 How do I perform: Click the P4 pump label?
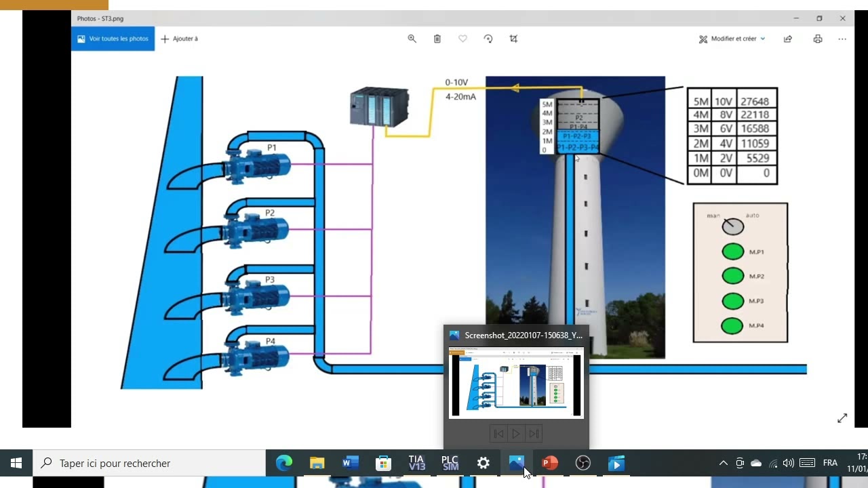(x=271, y=341)
